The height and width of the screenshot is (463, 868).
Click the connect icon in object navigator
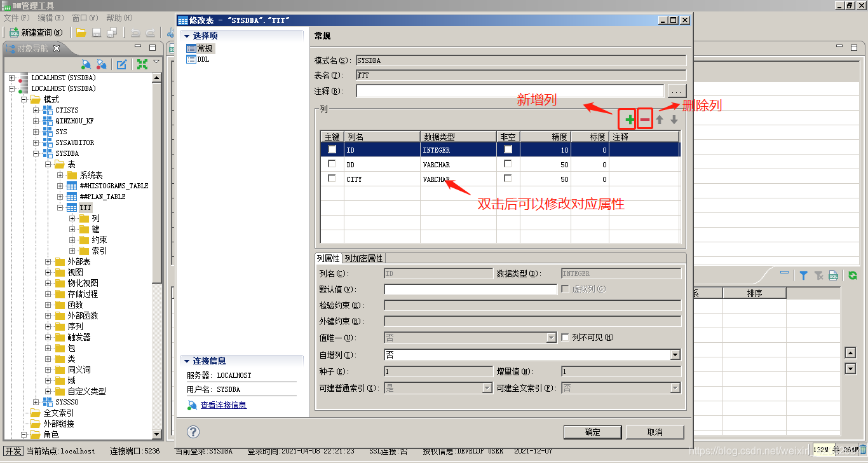[86, 64]
